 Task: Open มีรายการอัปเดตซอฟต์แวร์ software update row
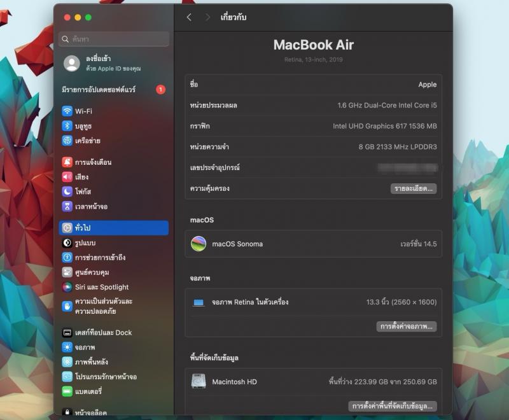tap(114, 90)
